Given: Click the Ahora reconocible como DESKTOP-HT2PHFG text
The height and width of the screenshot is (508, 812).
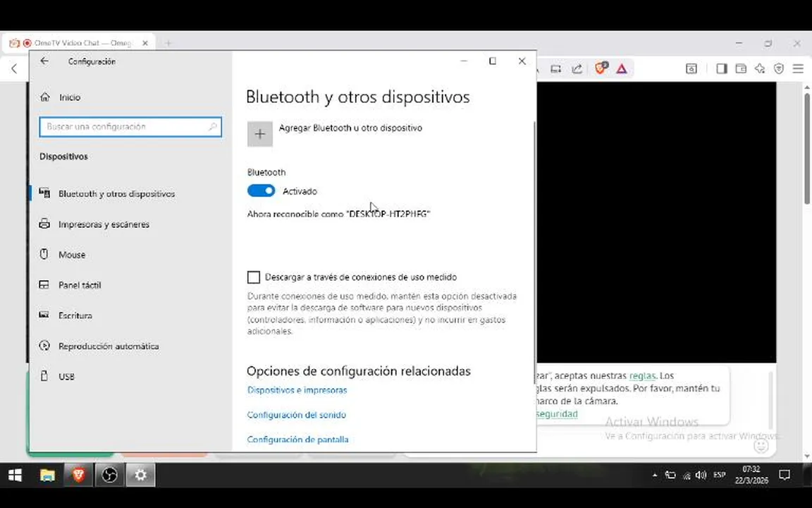Looking at the screenshot, I should pyautogui.click(x=338, y=214).
